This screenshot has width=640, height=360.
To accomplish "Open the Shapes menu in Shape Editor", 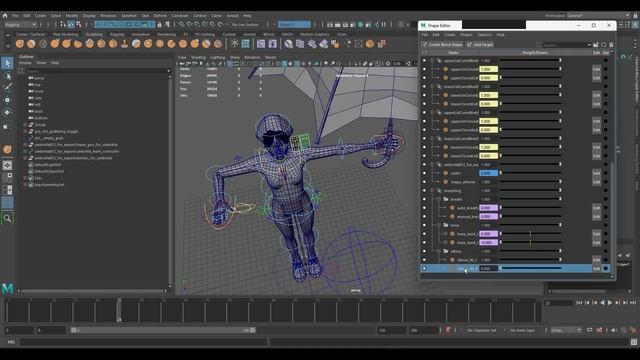I will point(466,35).
